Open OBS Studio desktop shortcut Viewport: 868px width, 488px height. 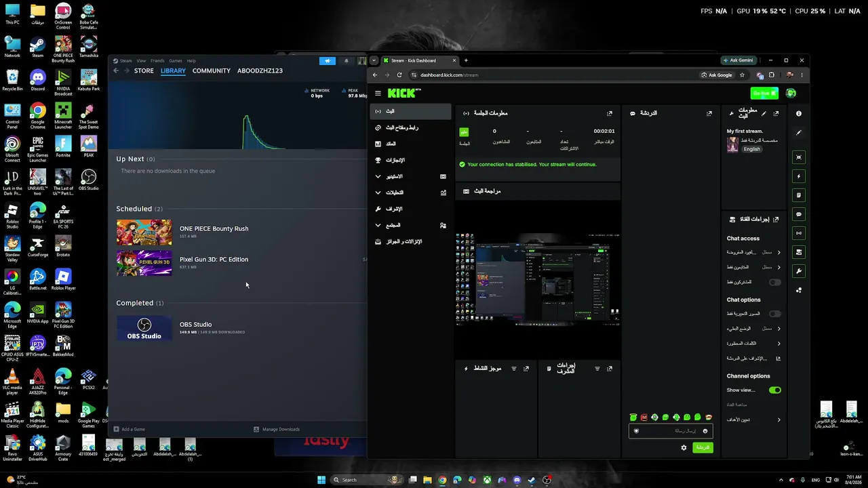[88, 180]
